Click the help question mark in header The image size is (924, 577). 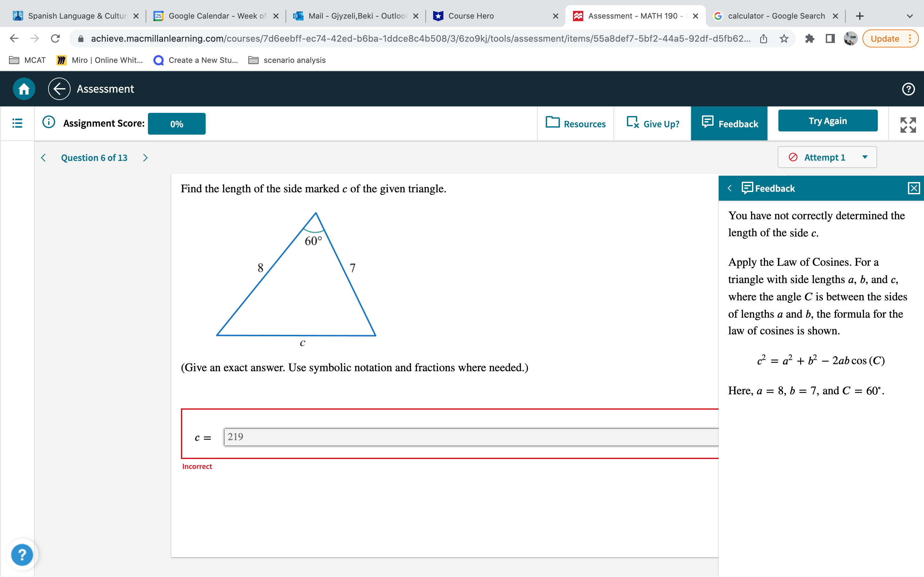pos(908,89)
